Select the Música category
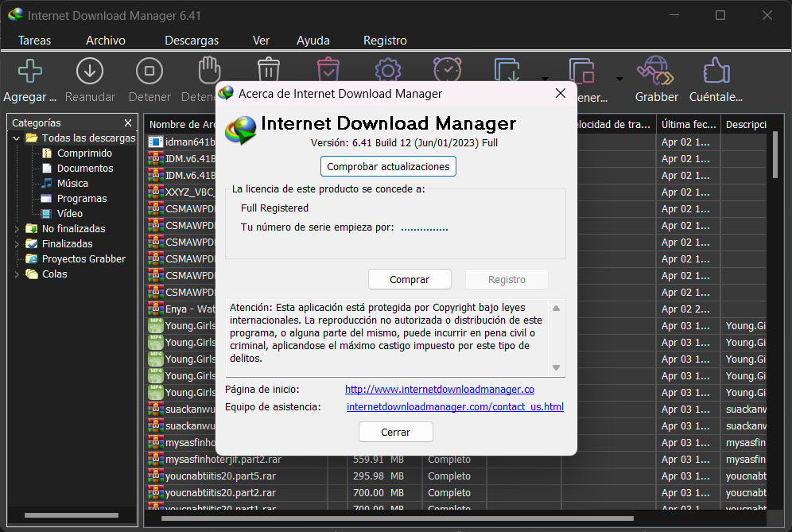Screen dimensions: 792x532 (x=72, y=184)
